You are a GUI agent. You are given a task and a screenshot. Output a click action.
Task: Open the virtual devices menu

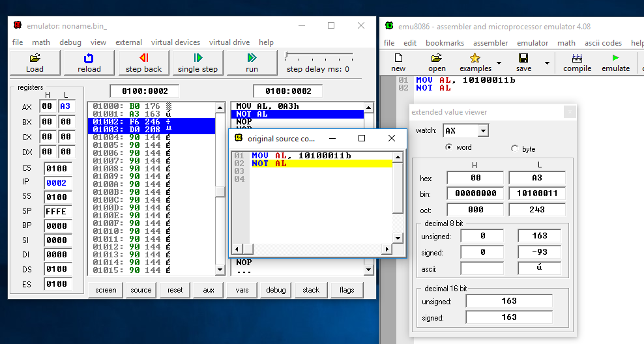tap(175, 42)
